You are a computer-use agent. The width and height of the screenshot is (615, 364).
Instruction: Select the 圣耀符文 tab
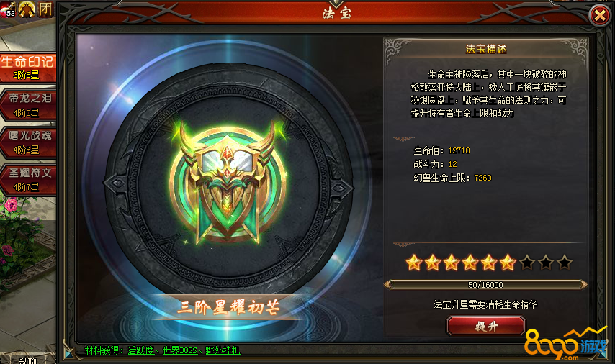click(28, 179)
